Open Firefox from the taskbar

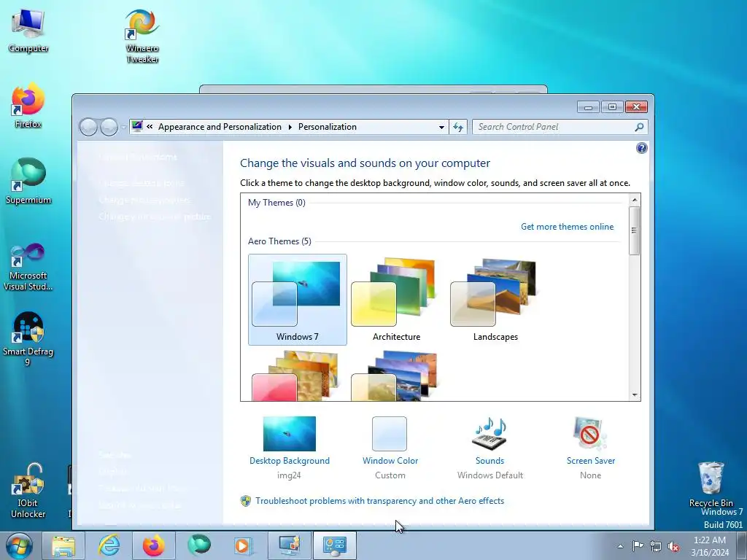154,545
